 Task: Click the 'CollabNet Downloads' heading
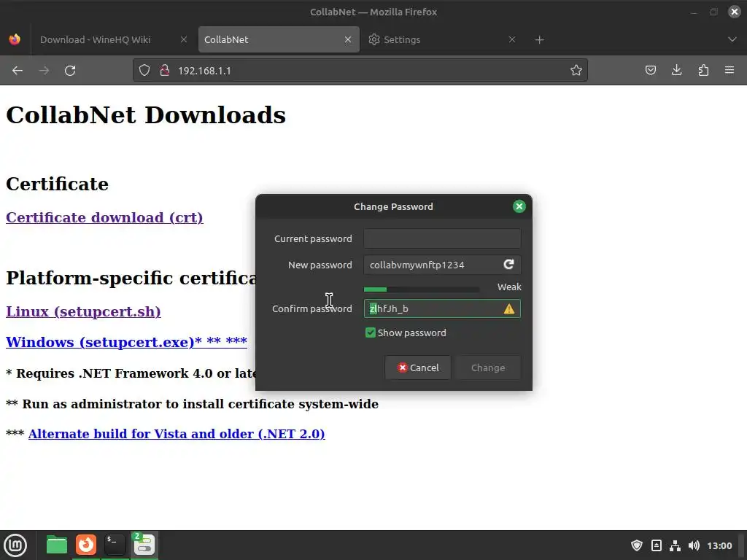pos(146,114)
